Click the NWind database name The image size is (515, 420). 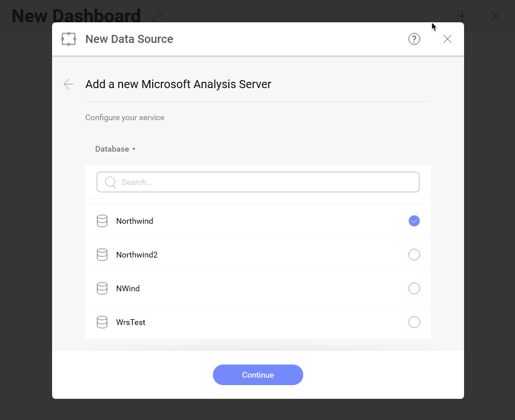point(128,288)
